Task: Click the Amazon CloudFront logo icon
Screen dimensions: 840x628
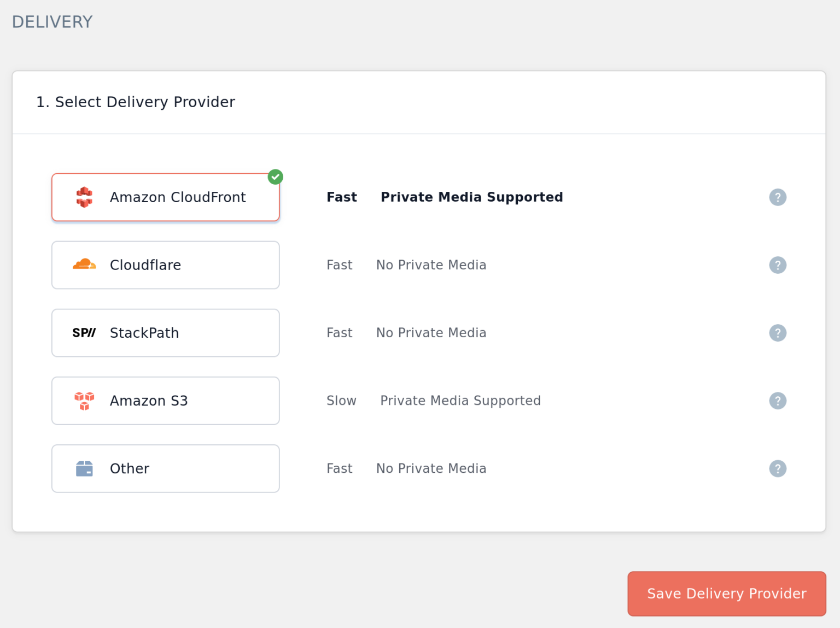Action: coord(84,197)
